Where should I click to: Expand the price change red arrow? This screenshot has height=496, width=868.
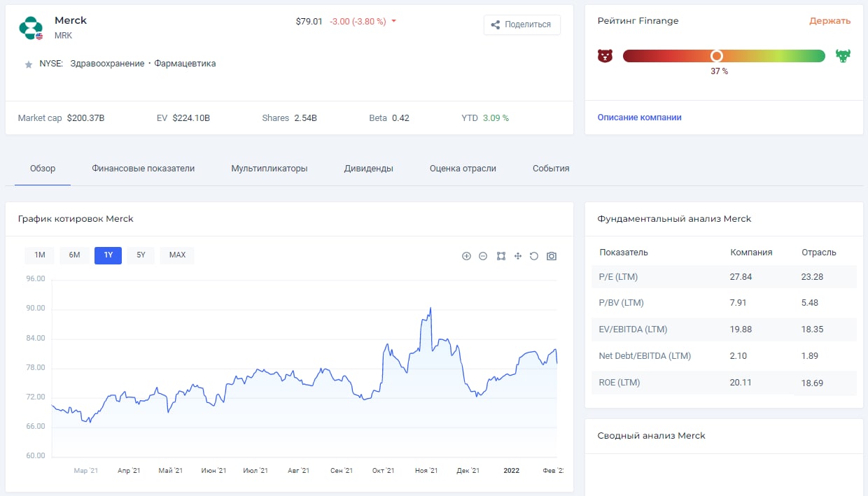(394, 22)
